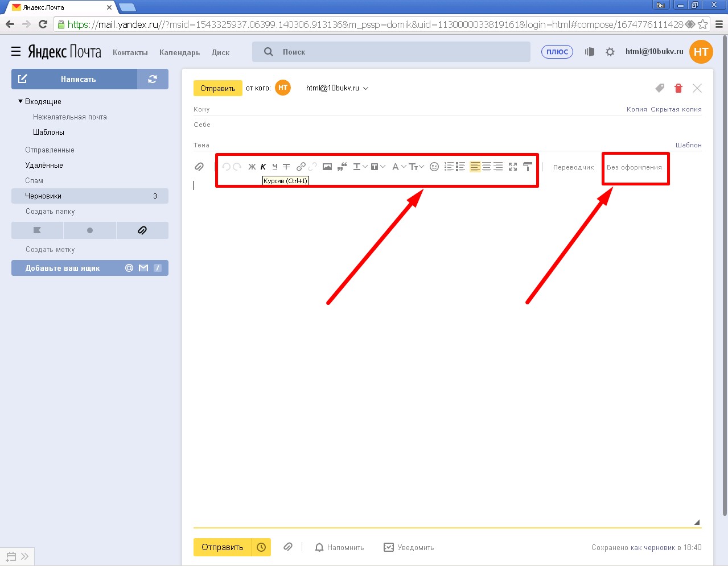The image size is (728, 566).
Task: Click the Тема subject field
Action: tap(433, 145)
